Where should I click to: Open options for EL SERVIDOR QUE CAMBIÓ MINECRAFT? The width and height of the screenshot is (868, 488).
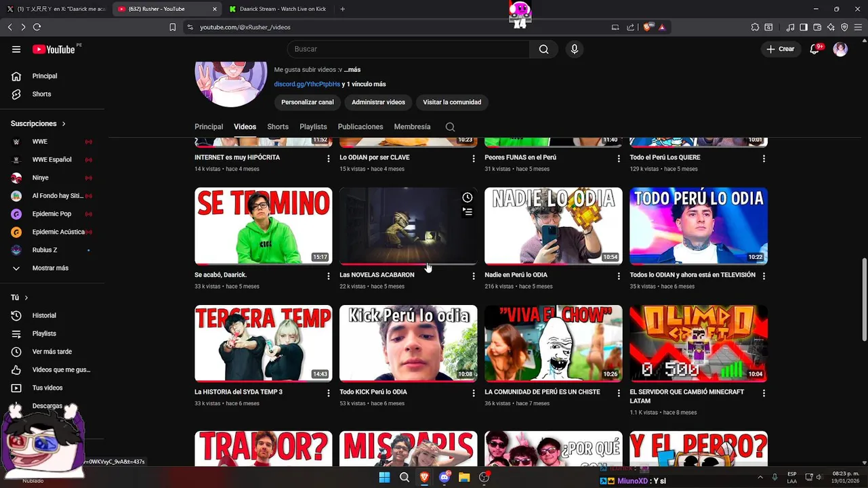(x=764, y=393)
